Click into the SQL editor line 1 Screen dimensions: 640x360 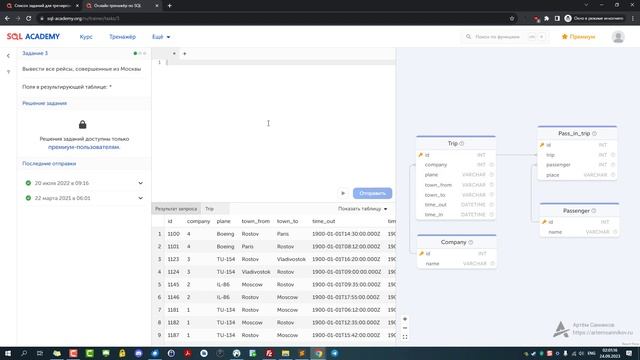pos(281,62)
